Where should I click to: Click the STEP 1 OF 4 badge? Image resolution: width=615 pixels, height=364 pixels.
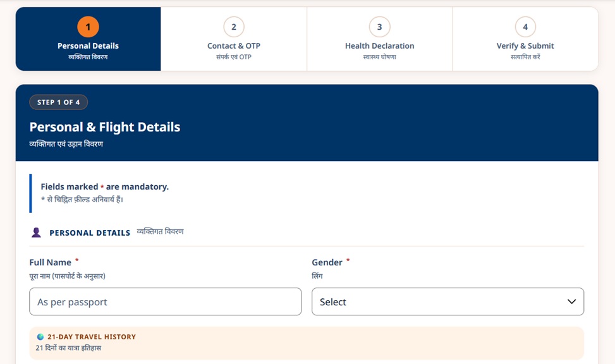tap(58, 102)
